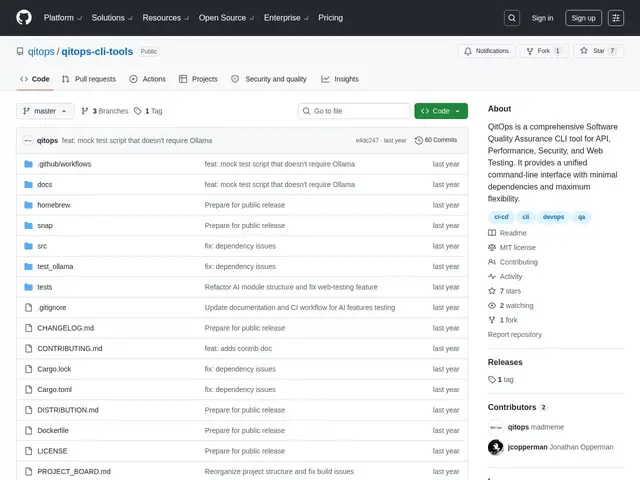The height and width of the screenshot is (480, 640).
Task: Open the CHANGELOG.md file
Action: 65,328
